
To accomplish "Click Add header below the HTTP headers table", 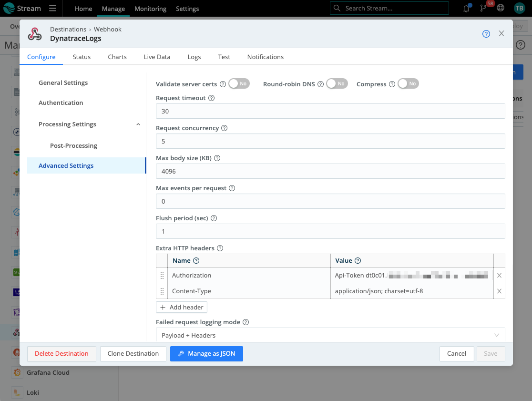I will point(181,307).
